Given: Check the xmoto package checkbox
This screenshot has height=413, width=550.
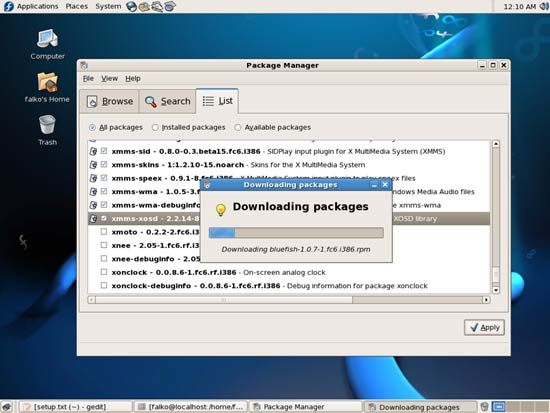Looking at the screenshot, I should (x=104, y=232).
